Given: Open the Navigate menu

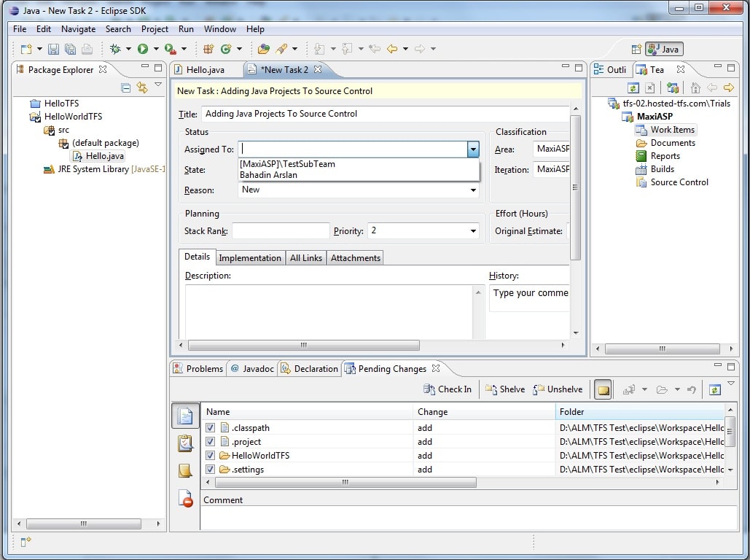Looking at the screenshot, I should [79, 29].
